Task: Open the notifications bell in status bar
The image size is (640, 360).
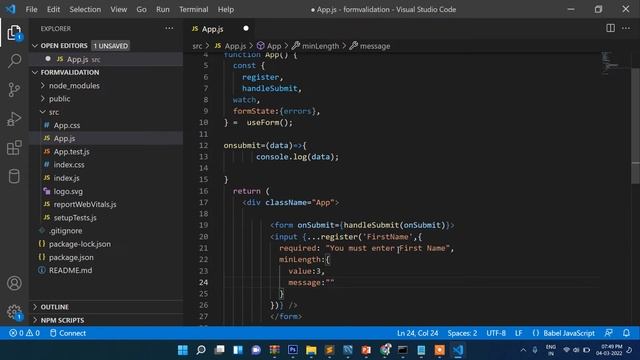Action: pyautogui.click(x=626, y=333)
